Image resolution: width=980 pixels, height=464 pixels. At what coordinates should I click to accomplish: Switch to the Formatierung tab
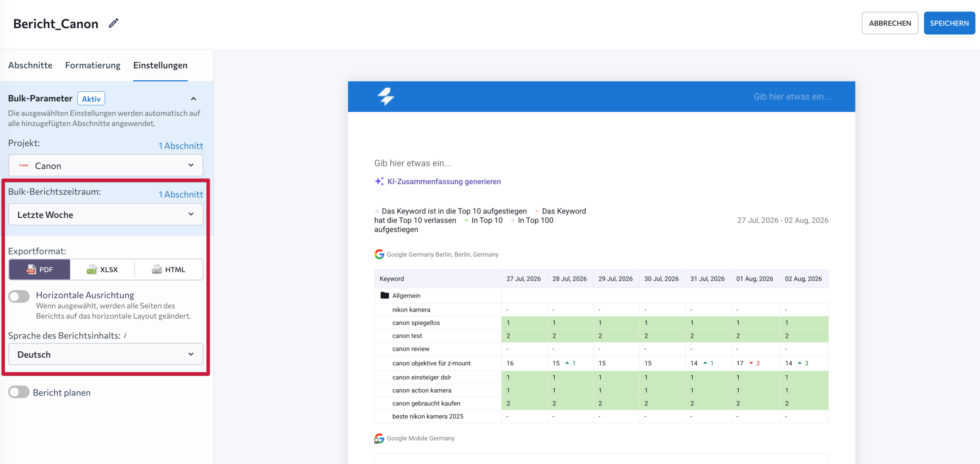coord(93,65)
